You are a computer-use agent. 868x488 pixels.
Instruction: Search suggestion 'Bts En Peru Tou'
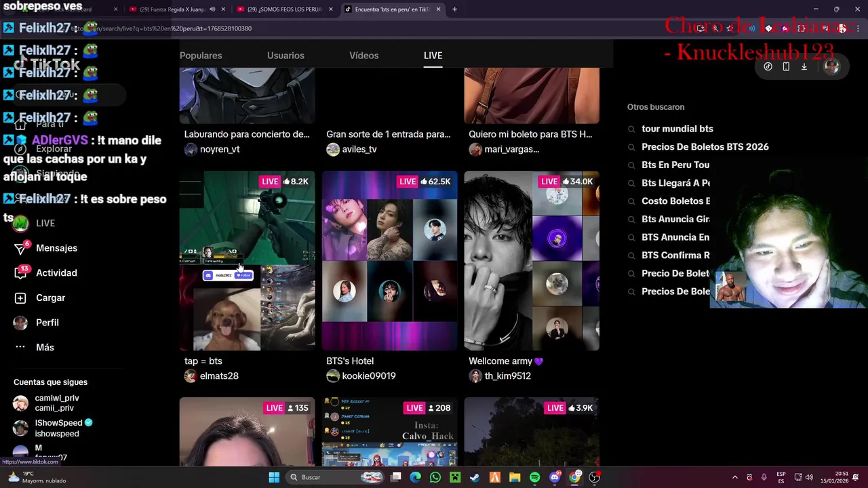pyautogui.click(x=675, y=165)
